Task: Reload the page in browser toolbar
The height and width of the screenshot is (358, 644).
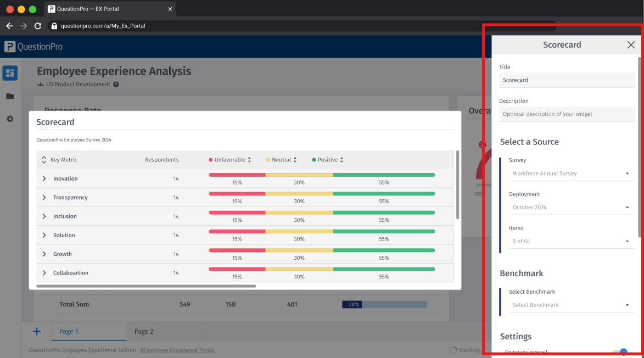Action: 38,26
